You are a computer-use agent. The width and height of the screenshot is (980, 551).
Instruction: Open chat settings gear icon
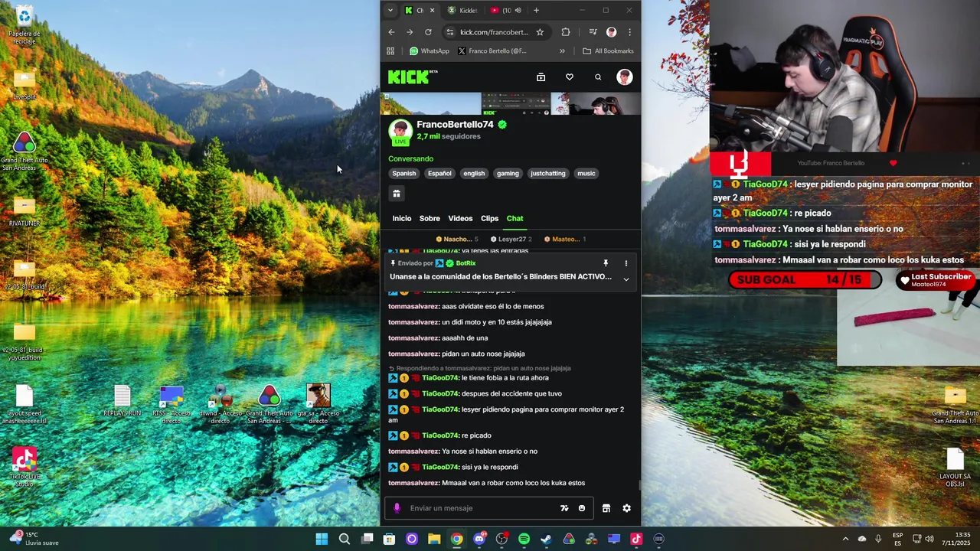626,508
